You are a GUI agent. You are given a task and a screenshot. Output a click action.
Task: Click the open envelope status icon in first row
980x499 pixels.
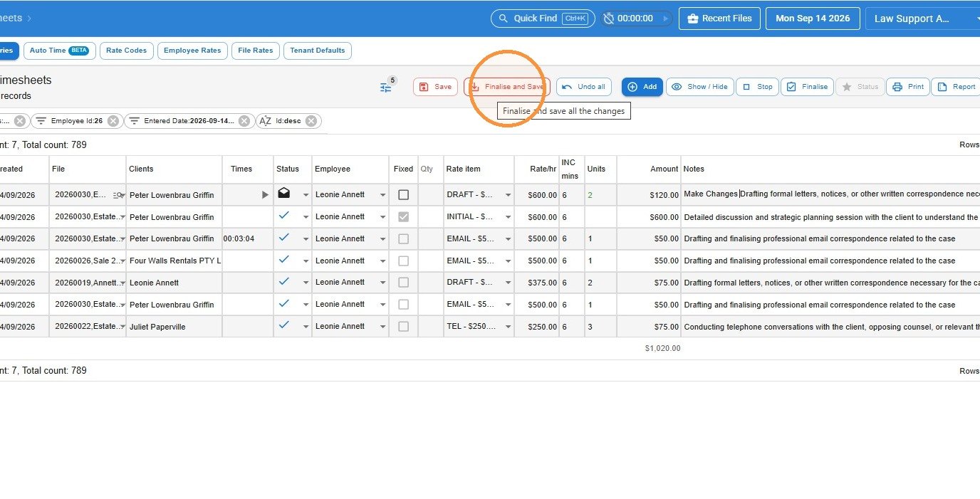(x=284, y=193)
